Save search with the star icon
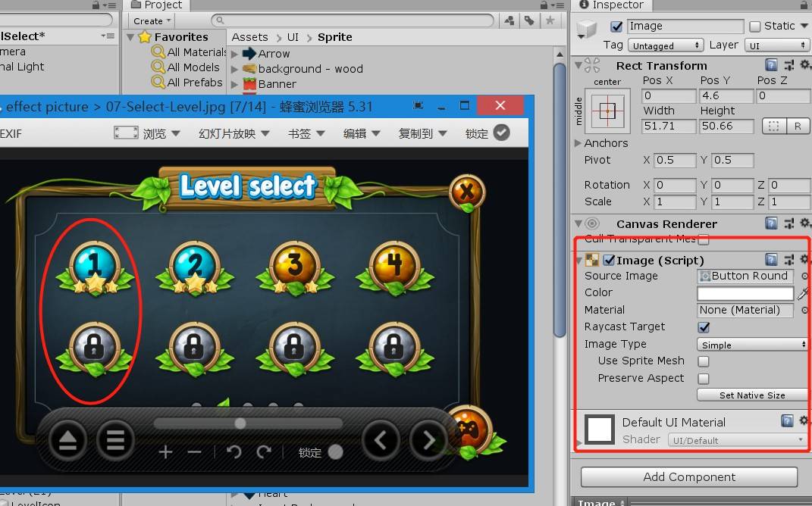The image size is (812, 506). point(550,20)
